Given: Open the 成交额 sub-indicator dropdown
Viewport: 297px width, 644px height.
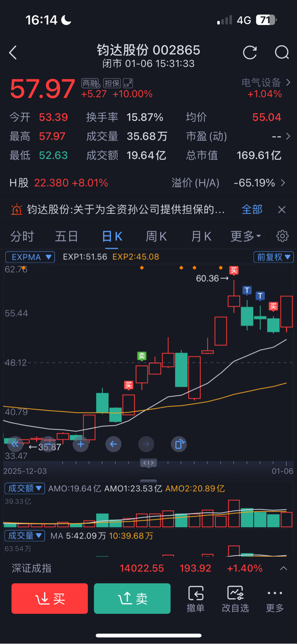Looking at the screenshot, I should (x=25, y=488).
